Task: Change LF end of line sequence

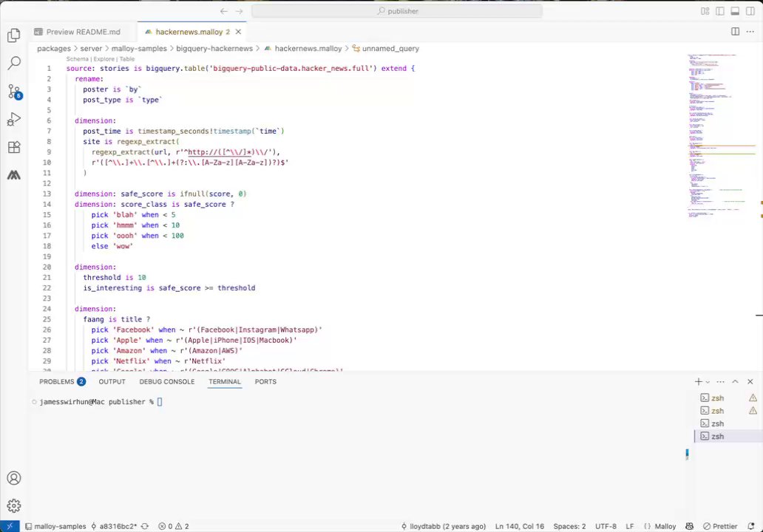Action: [x=630, y=526]
